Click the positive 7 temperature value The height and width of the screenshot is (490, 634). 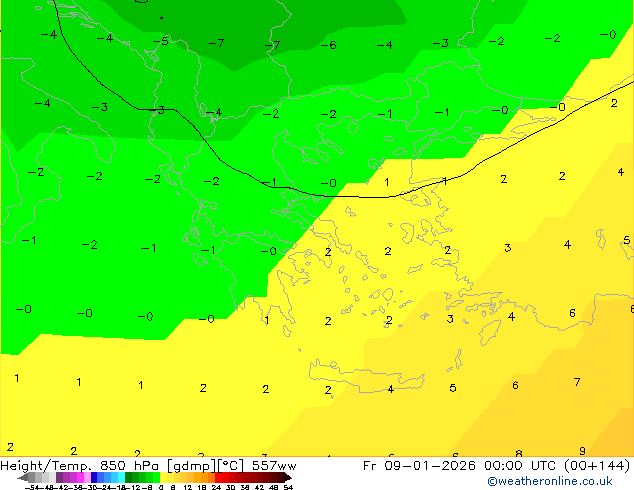[x=577, y=382]
